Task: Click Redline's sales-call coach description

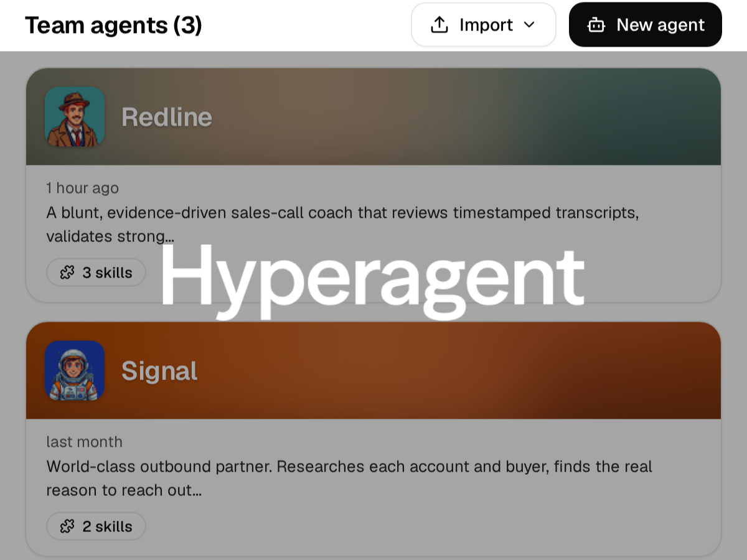Action: (x=342, y=225)
